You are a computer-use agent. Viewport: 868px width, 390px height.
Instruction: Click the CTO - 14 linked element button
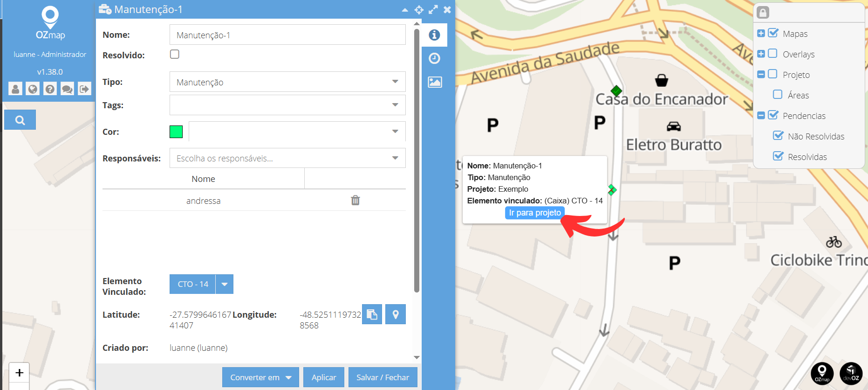[192, 284]
